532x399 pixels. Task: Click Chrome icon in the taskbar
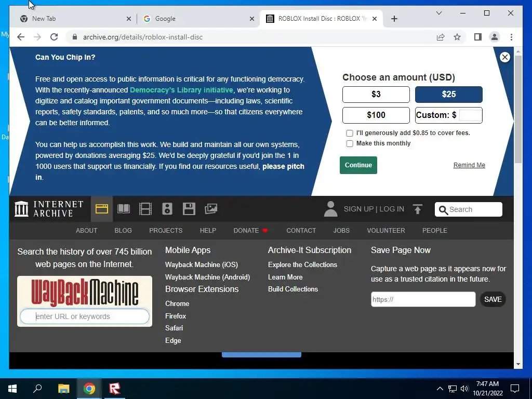click(x=89, y=389)
